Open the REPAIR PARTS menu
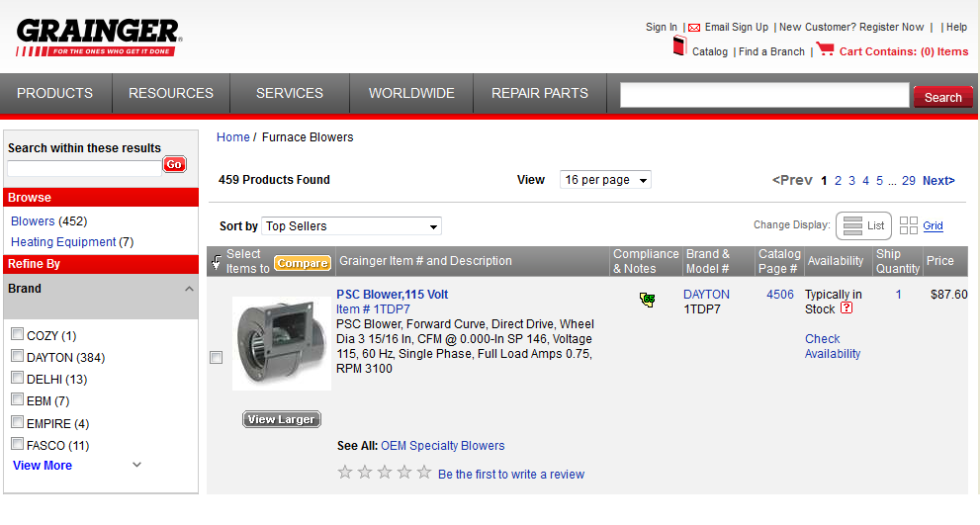Viewport: 980px width, 525px height. 539,93
